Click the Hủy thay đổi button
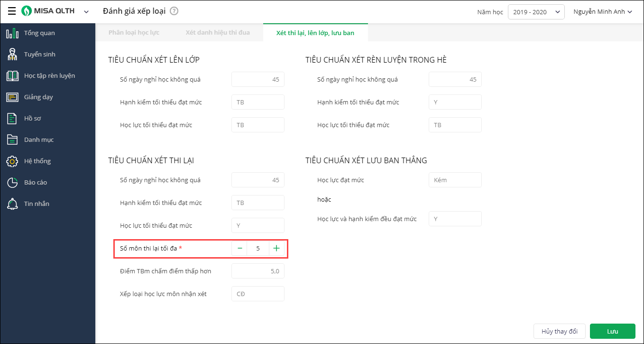This screenshot has width=644, height=344. click(x=560, y=331)
